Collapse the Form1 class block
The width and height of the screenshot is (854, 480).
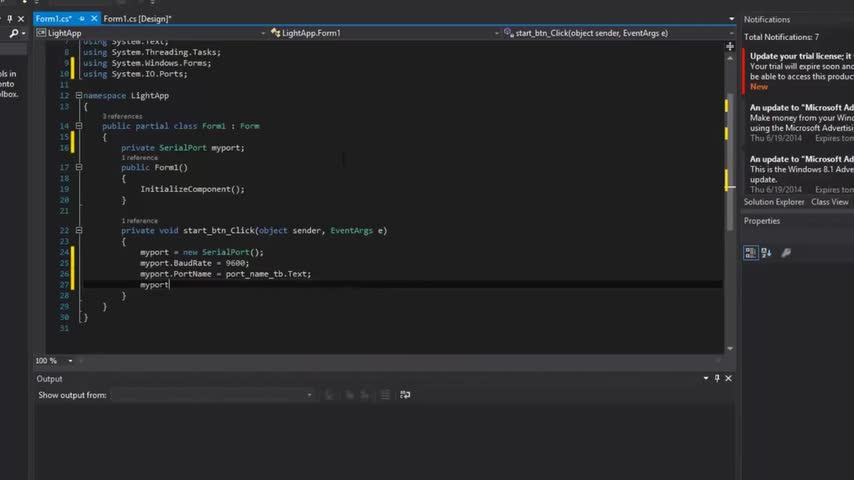pos(79,126)
